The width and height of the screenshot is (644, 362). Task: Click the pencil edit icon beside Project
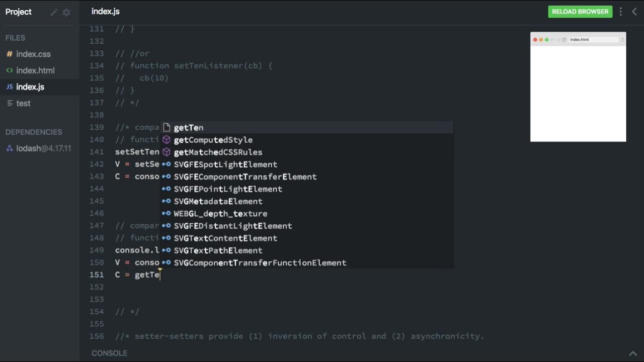[x=54, y=12]
